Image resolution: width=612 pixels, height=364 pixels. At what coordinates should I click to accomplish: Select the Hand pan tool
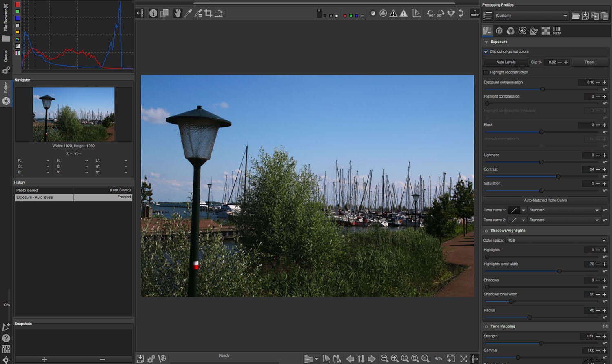point(177,13)
